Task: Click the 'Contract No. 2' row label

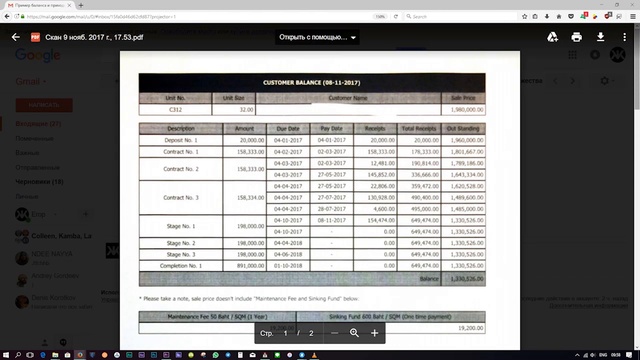Action: [181, 169]
